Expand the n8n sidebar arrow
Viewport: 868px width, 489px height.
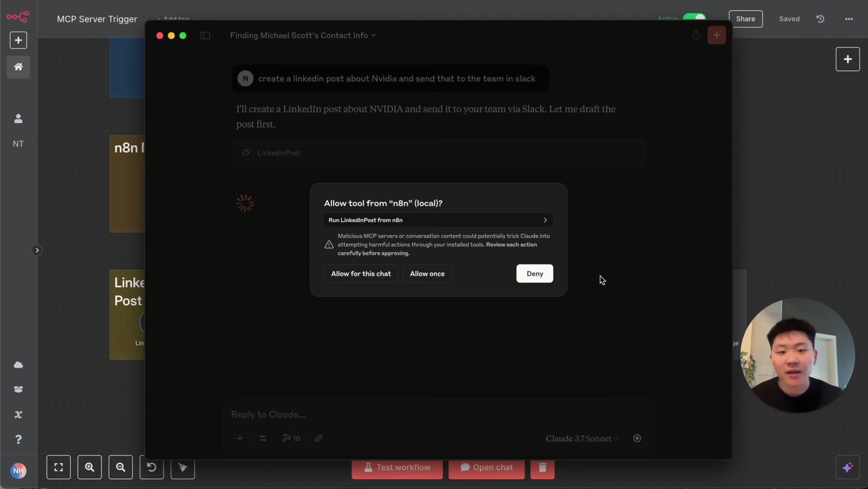click(x=37, y=251)
